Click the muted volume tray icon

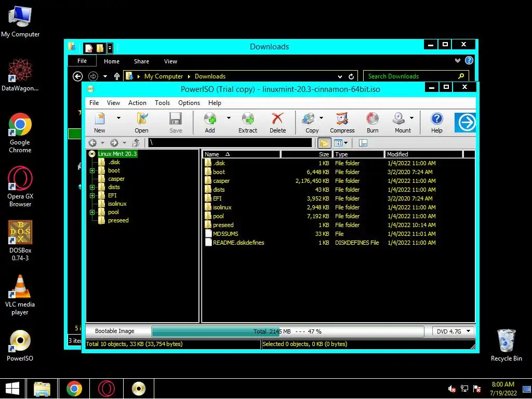click(451, 389)
